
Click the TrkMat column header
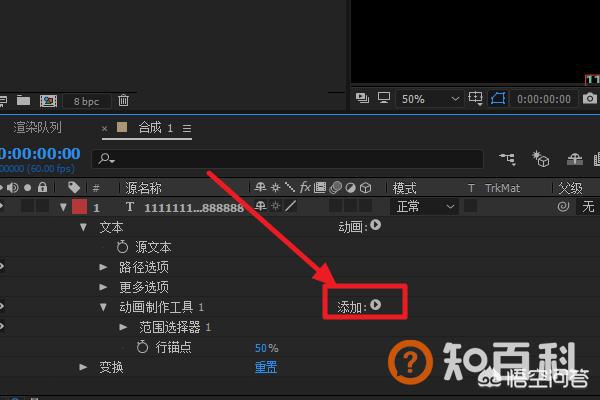(x=502, y=188)
